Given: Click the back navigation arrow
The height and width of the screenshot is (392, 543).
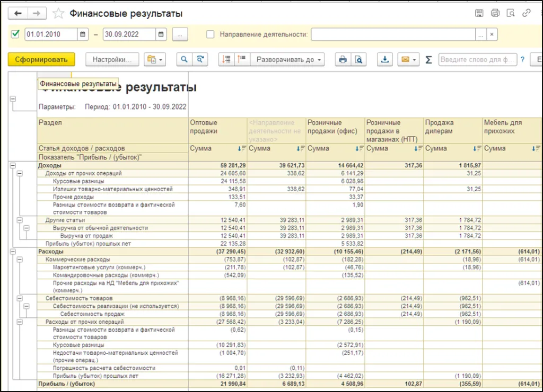Looking at the screenshot, I should (x=18, y=14).
